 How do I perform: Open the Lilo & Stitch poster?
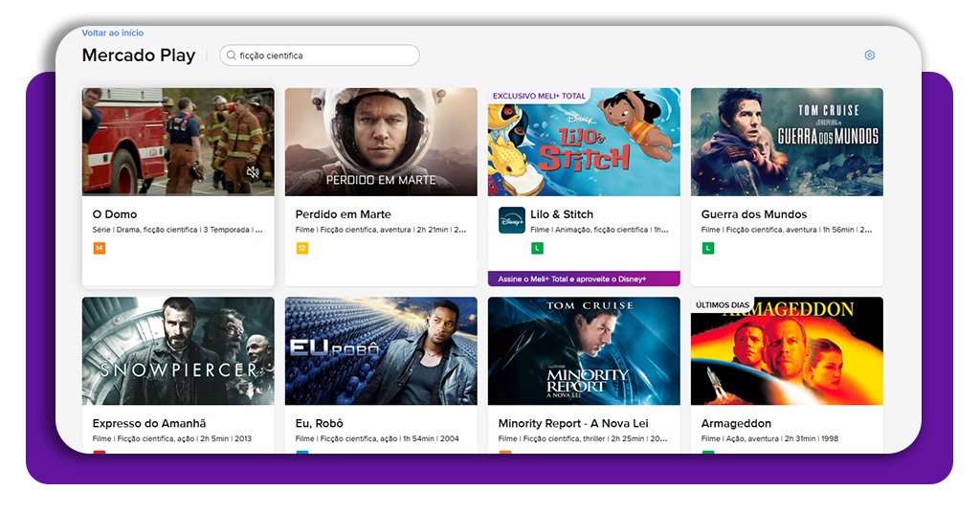click(x=584, y=142)
